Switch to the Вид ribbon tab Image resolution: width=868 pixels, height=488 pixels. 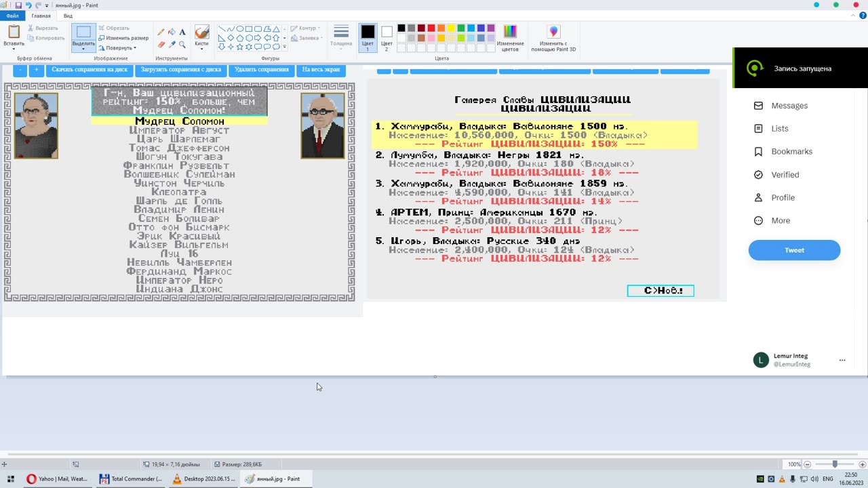[68, 16]
